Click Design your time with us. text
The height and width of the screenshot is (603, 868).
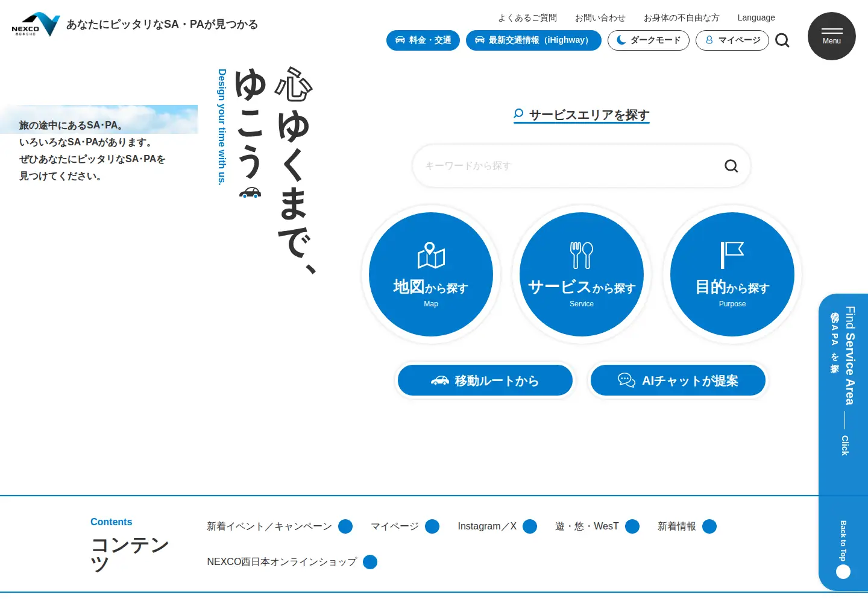222,127
